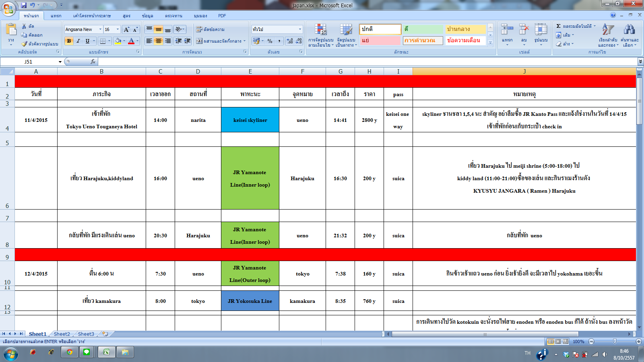
Task: Toggle align text left
Action: pyautogui.click(x=149, y=41)
